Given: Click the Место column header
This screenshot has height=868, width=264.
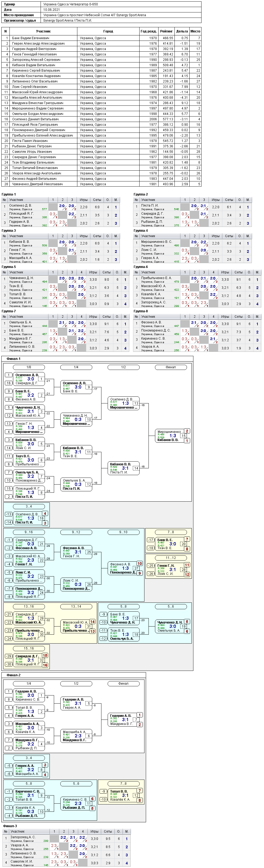Looking at the screenshot, I should pyautogui.click(x=195, y=31).
